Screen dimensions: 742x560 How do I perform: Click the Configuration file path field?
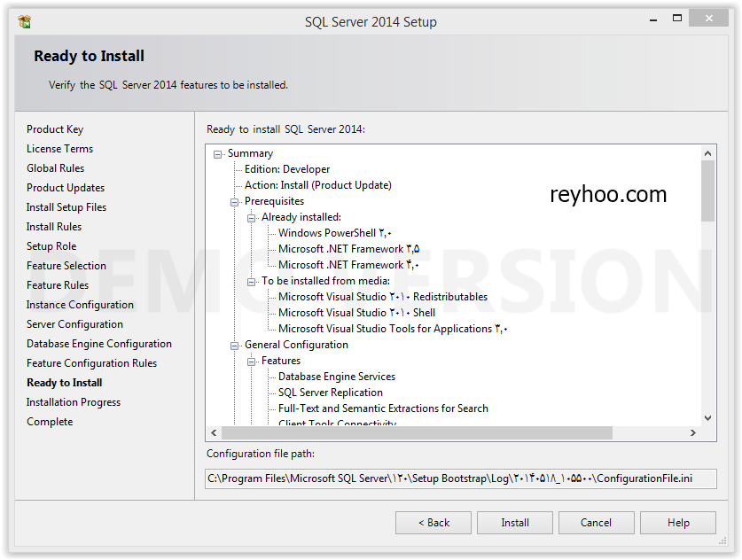(461, 478)
